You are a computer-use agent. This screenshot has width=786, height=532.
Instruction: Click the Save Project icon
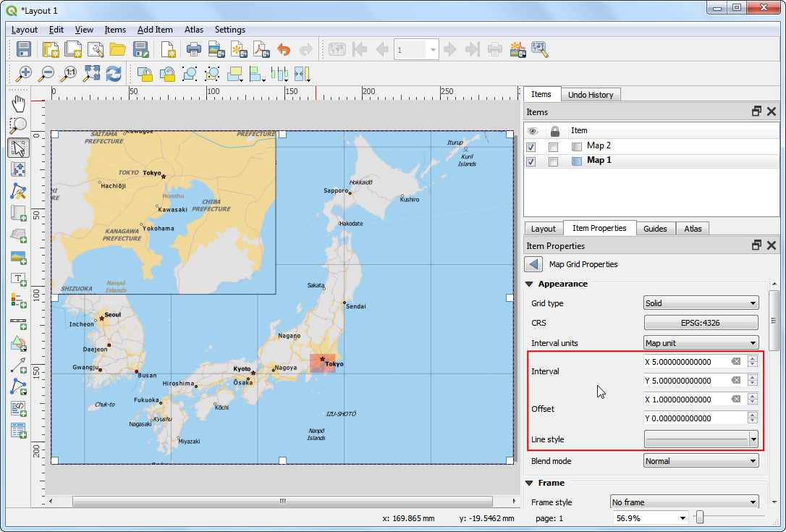[24, 49]
